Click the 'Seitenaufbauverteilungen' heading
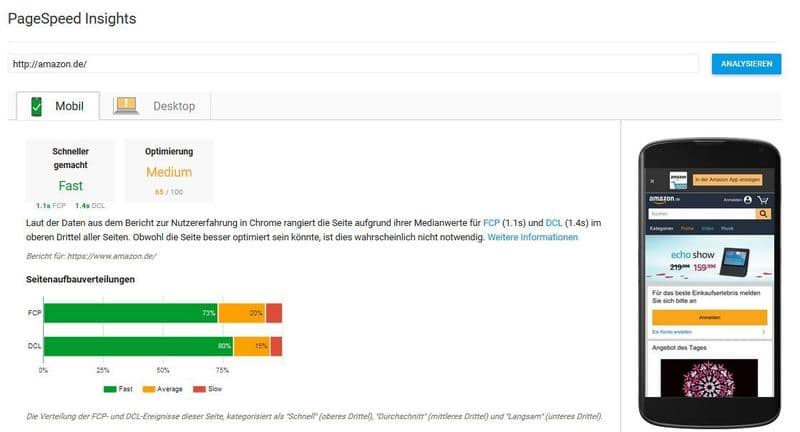 [x=81, y=279]
